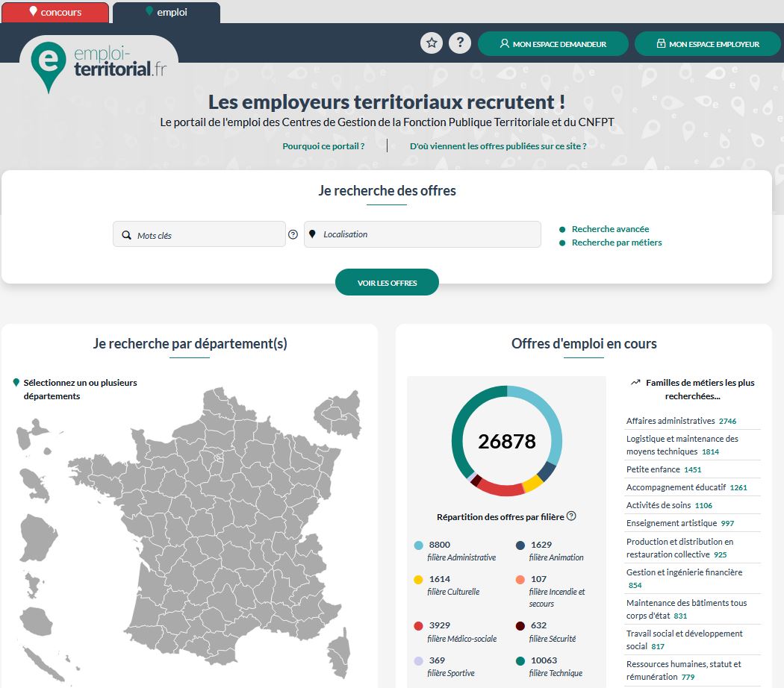Screen dimensions: 784x688
Task: Click the trend arrow icon beside Familles de métiers
Action: click(635, 383)
